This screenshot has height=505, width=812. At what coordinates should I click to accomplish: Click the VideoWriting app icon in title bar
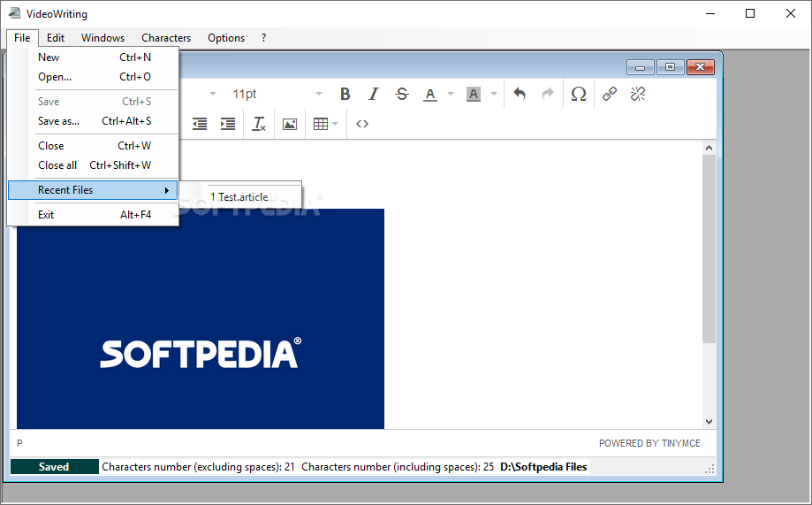(x=14, y=13)
